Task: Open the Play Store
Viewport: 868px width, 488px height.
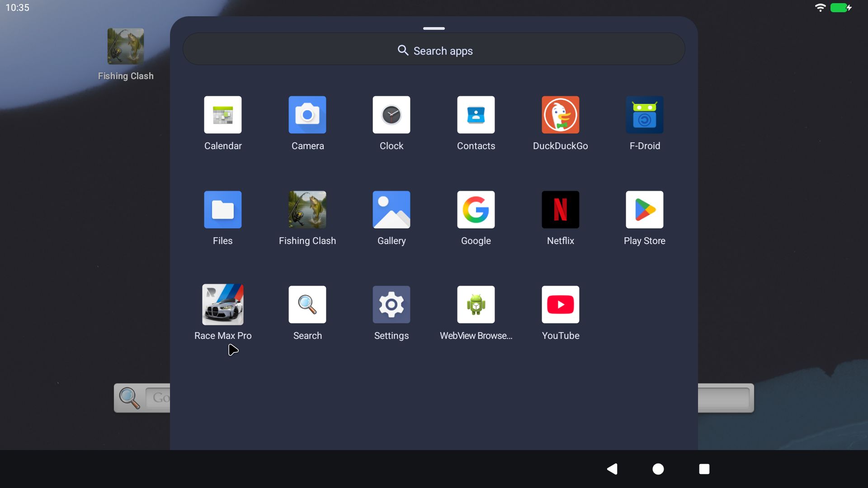Action: pos(645,210)
